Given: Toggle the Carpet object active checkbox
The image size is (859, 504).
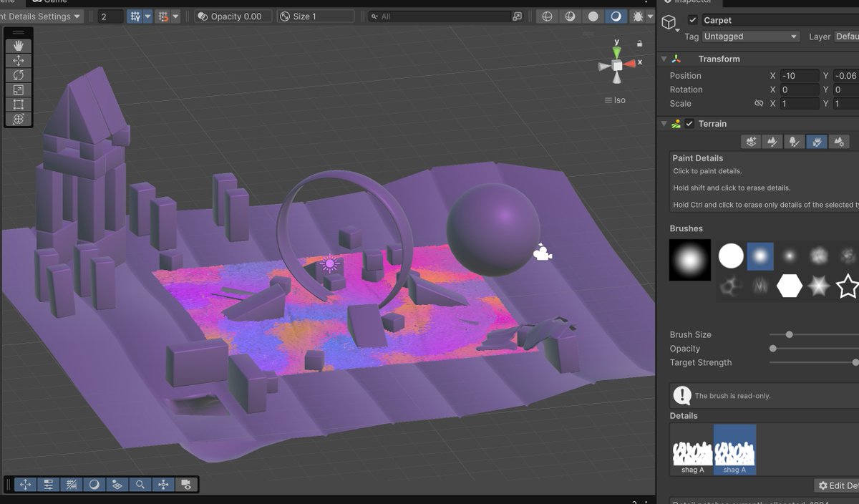Looking at the screenshot, I should [692, 20].
